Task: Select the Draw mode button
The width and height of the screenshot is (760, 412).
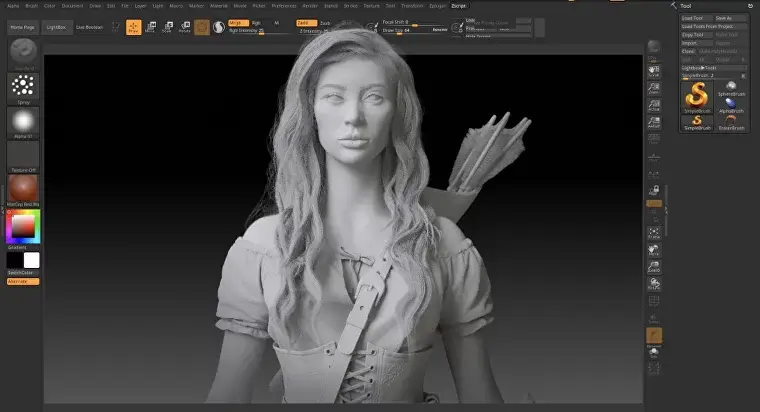Action: tap(133, 27)
